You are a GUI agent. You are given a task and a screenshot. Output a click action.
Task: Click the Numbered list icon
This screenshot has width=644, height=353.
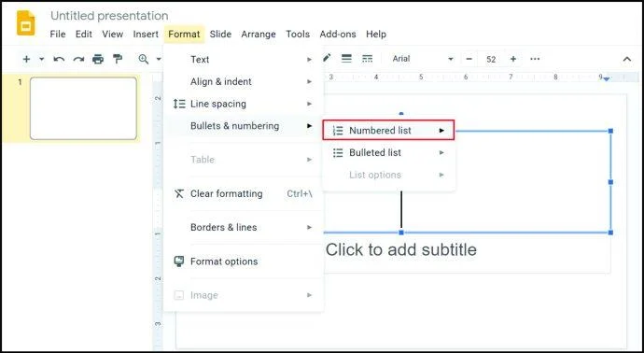click(338, 131)
